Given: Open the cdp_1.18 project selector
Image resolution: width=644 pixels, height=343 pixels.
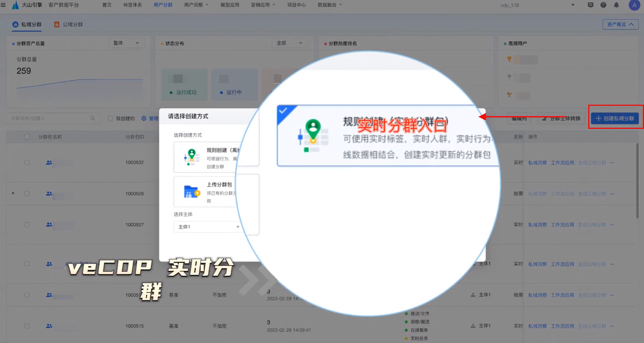Looking at the screenshot, I should (x=537, y=5).
